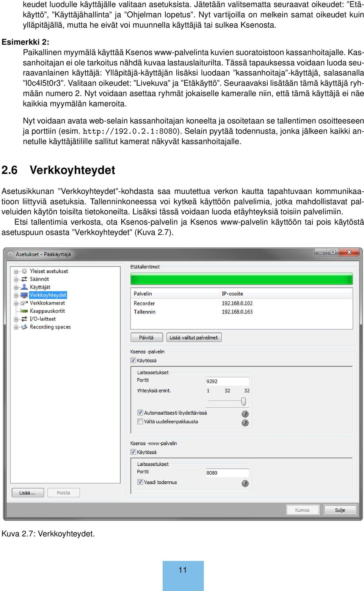Screen dimensions: 364x591
Task: Expand the Recording spaces tree node
Action: point(16,327)
